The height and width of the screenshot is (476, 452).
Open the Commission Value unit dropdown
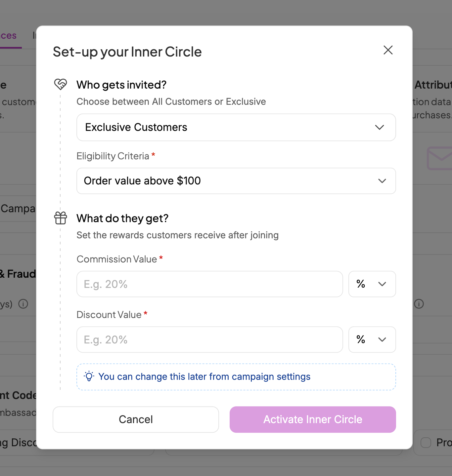[x=372, y=284]
